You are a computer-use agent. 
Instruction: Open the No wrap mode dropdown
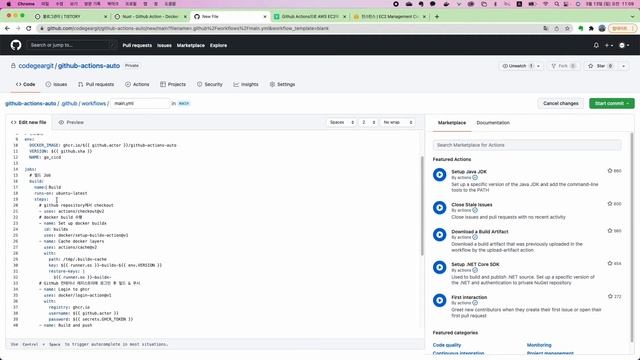[398, 122]
